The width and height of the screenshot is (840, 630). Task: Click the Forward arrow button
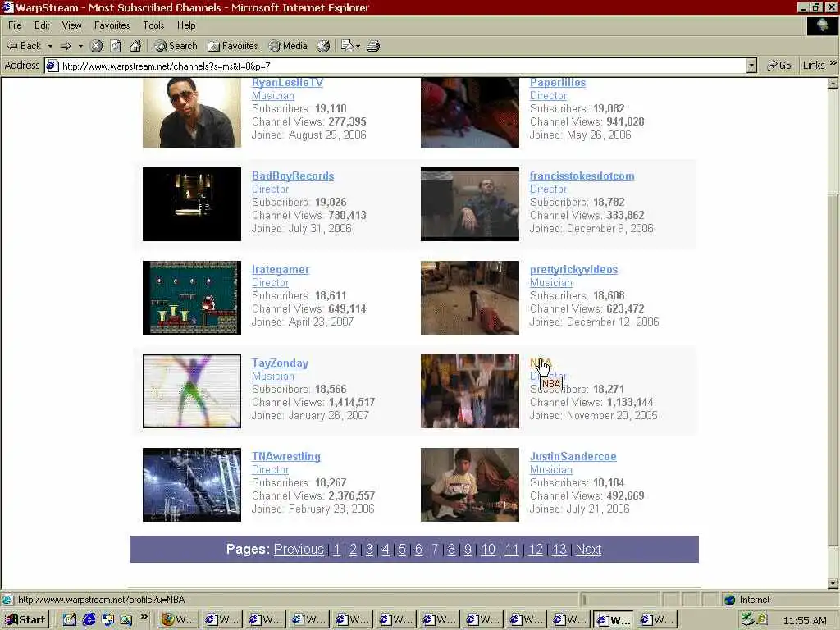66,46
